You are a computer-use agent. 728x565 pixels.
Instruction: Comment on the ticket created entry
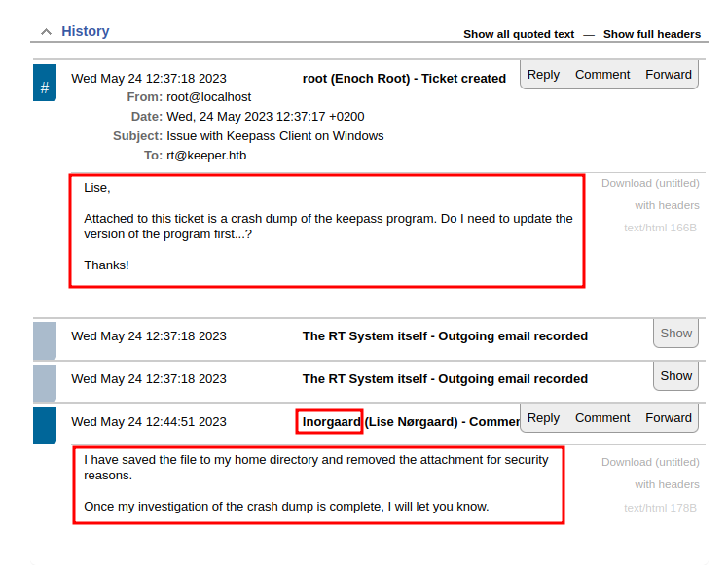point(602,75)
